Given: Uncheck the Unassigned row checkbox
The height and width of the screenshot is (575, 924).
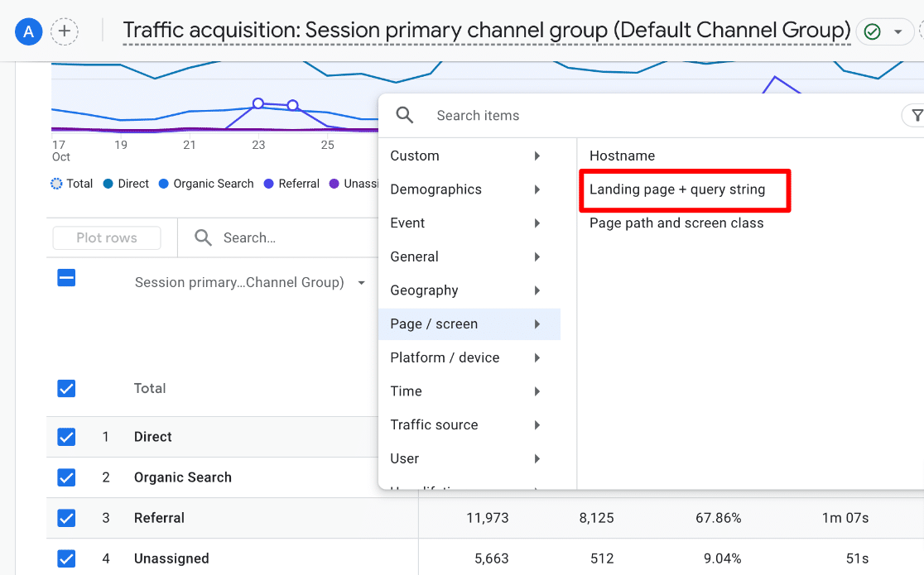Looking at the screenshot, I should [66, 558].
